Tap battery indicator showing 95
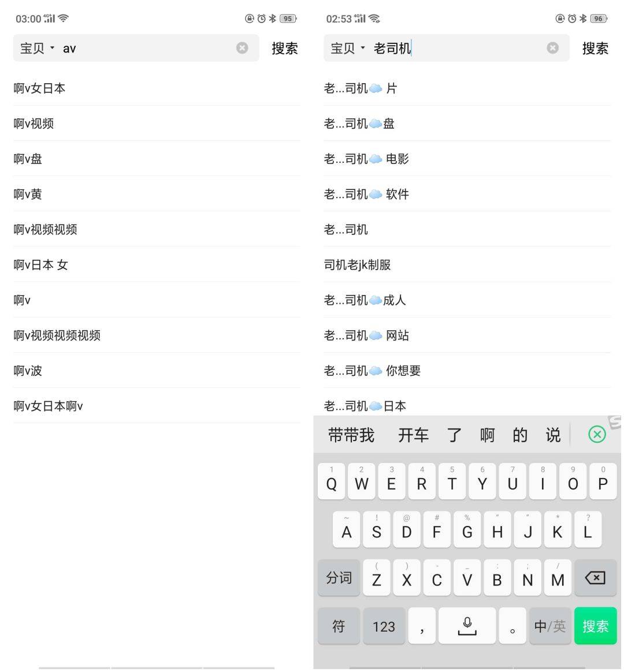Viewport: 624px width, 672px height. pyautogui.click(x=288, y=18)
